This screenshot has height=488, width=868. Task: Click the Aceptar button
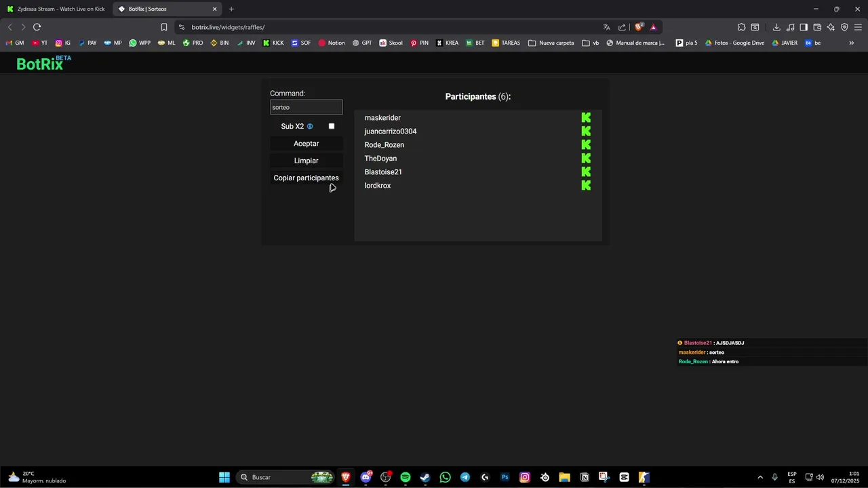click(306, 144)
